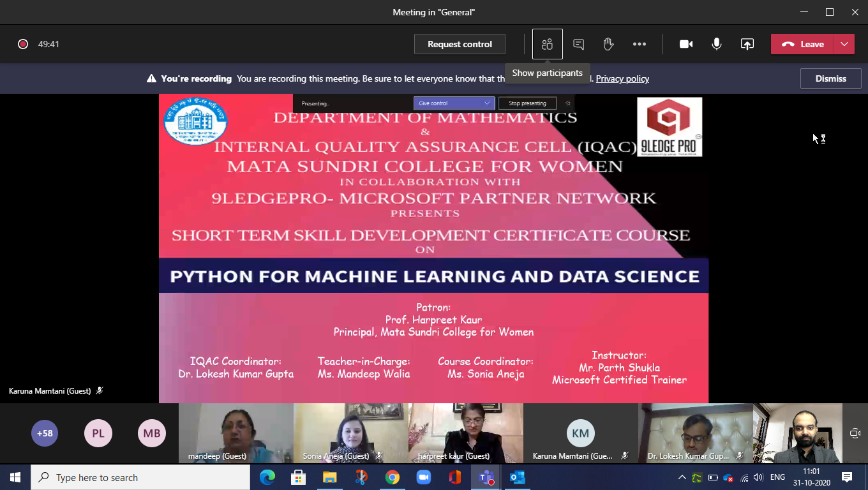Click the taskbar search box
The image size is (868, 490).
click(140, 477)
